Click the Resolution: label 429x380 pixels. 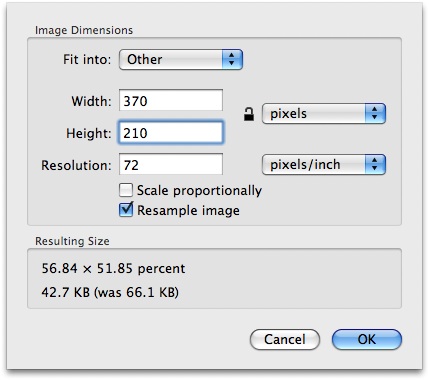pos(76,165)
